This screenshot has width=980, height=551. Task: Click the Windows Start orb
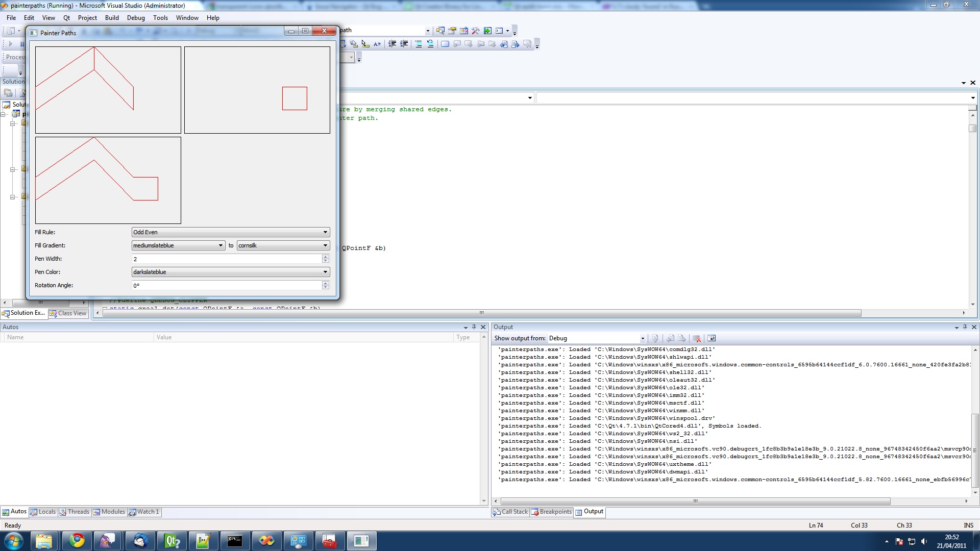(14, 541)
